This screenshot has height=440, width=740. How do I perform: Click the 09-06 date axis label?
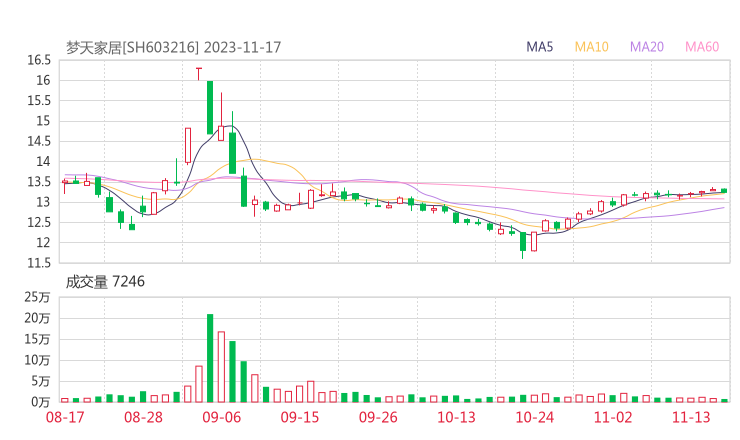[221, 417]
